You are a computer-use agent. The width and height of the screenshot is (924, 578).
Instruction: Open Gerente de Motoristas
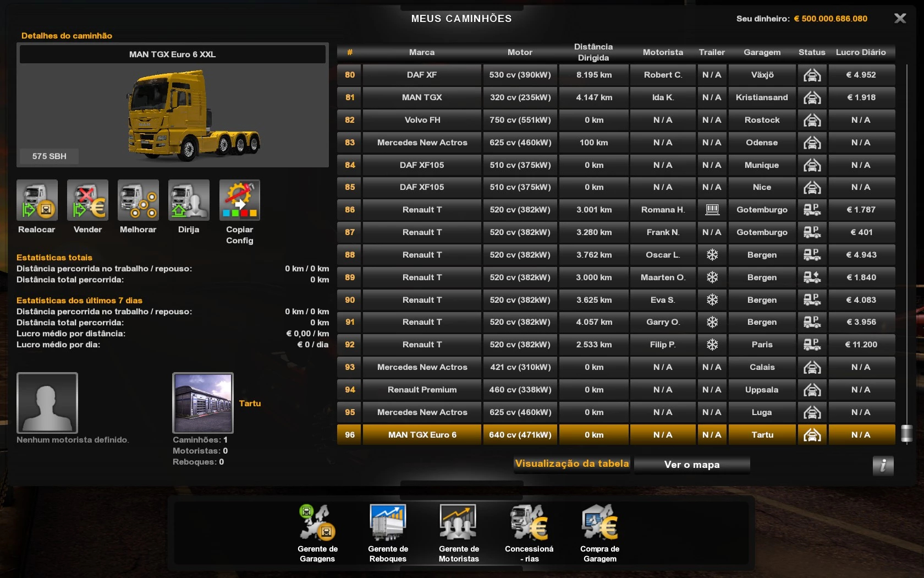point(459,523)
